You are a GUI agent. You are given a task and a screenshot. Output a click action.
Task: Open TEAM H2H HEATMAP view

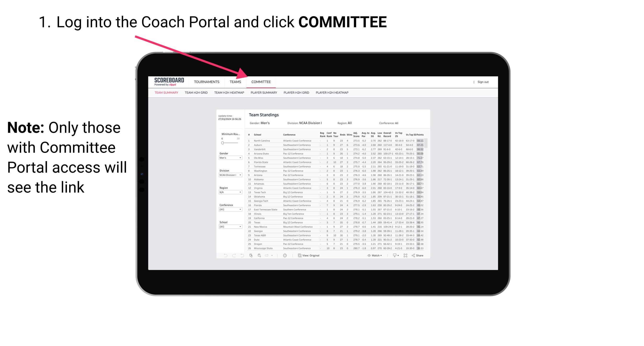coord(229,94)
